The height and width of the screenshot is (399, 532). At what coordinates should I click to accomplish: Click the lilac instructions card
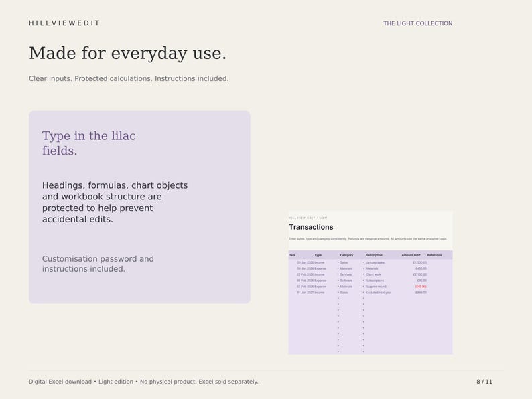click(x=139, y=207)
